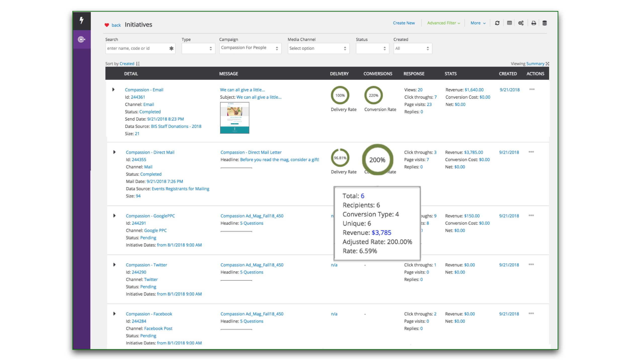Expand the Compassion - Twitter row triangle
This screenshot has width=644, height=361.
[114, 265]
